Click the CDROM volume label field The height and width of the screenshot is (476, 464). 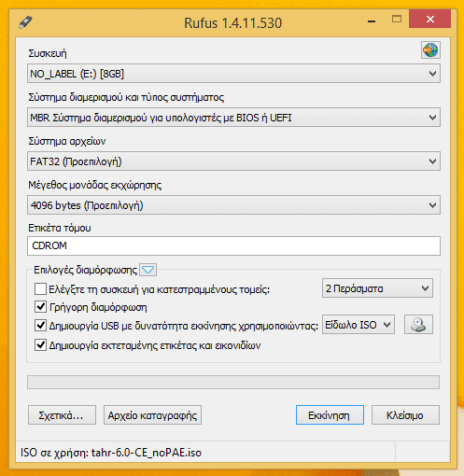tap(233, 245)
